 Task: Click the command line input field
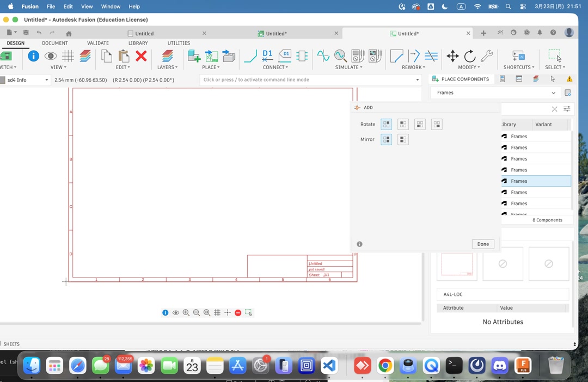coord(310,80)
